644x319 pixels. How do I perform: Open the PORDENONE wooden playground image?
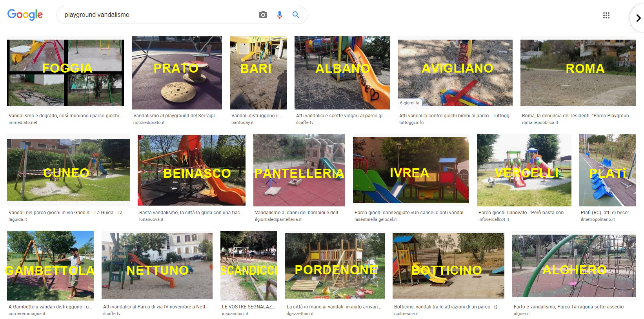pos(335,266)
